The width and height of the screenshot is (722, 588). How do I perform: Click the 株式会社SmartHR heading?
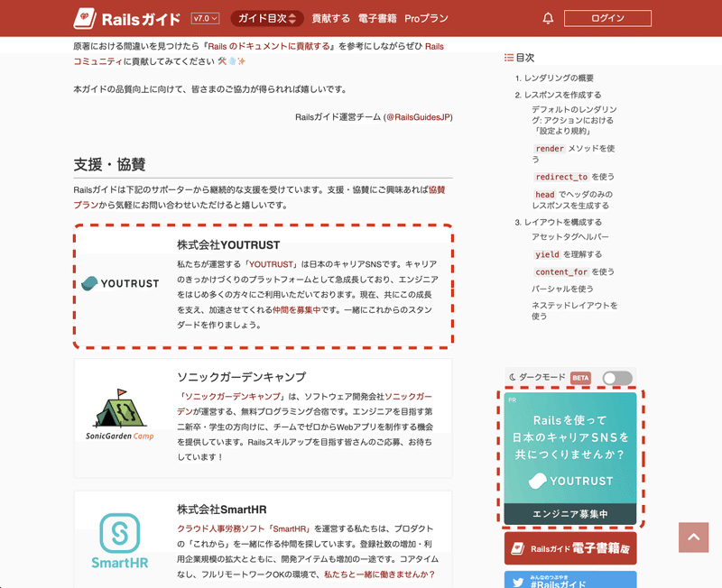(222, 510)
